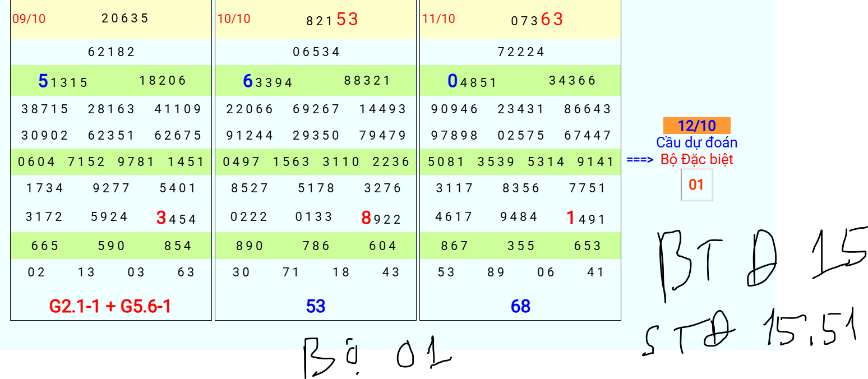Click the 01 prediction button

696,184
